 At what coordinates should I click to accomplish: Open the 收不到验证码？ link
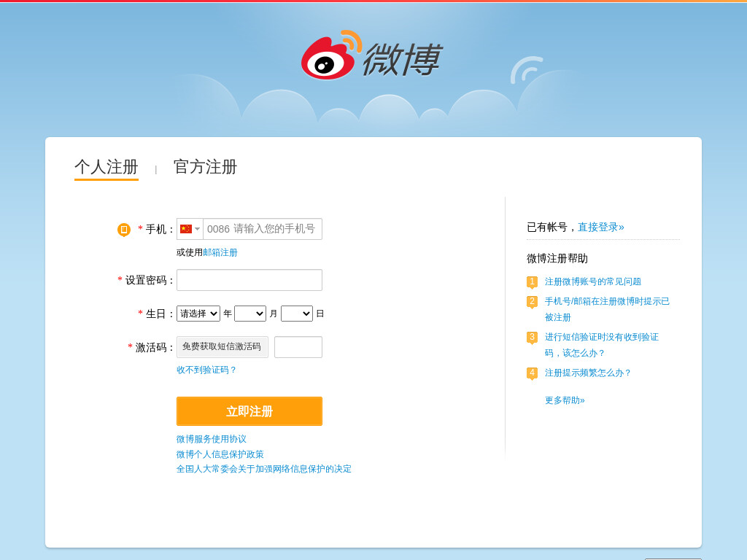click(x=206, y=370)
